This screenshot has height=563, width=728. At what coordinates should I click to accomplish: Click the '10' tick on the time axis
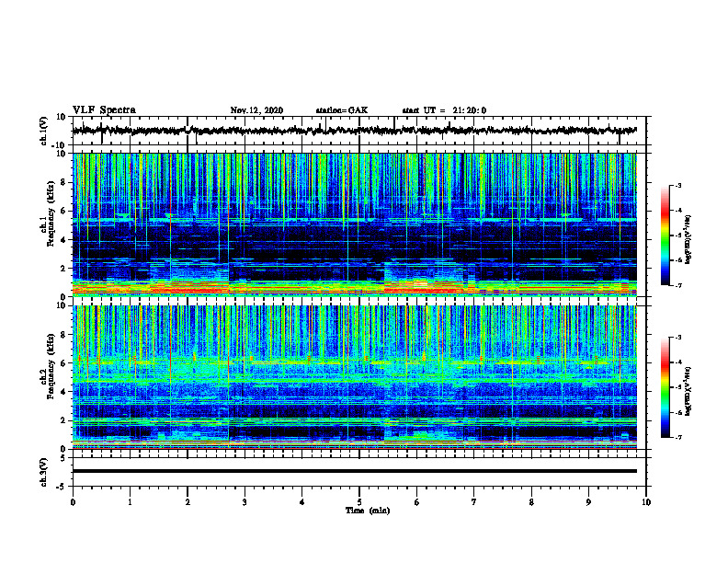(646, 502)
